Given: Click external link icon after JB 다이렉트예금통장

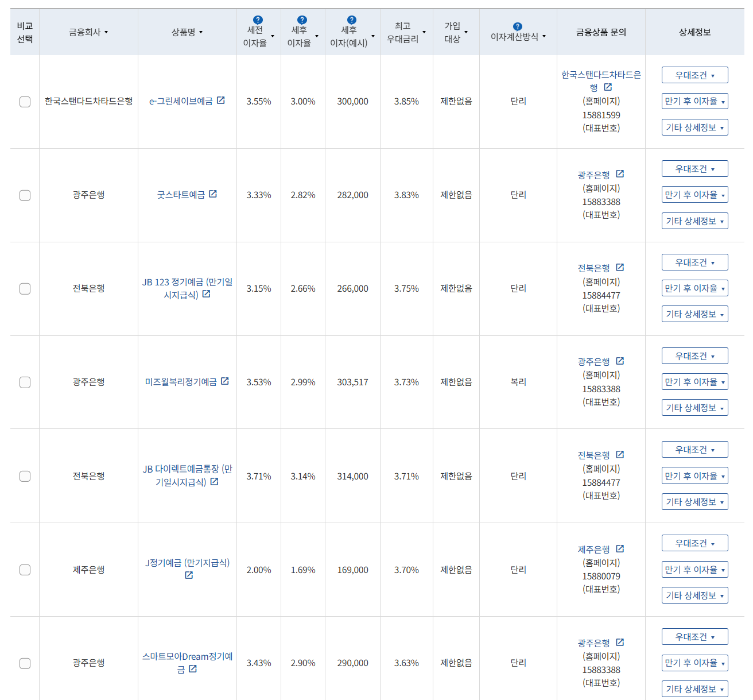Looking at the screenshot, I should coord(215,481).
